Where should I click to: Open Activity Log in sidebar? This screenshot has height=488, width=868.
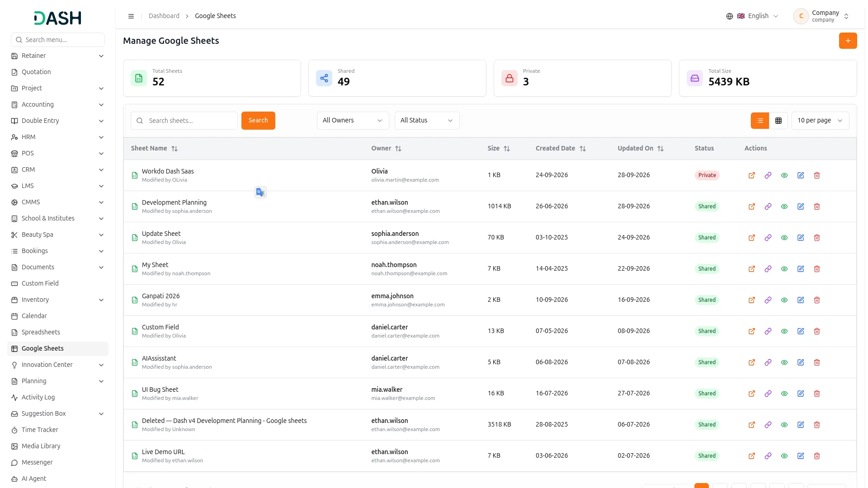(58, 398)
